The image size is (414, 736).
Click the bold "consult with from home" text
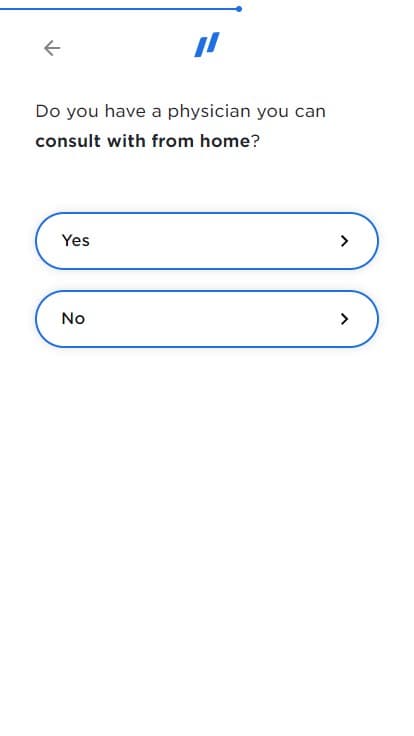pyautogui.click(x=143, y=141)
